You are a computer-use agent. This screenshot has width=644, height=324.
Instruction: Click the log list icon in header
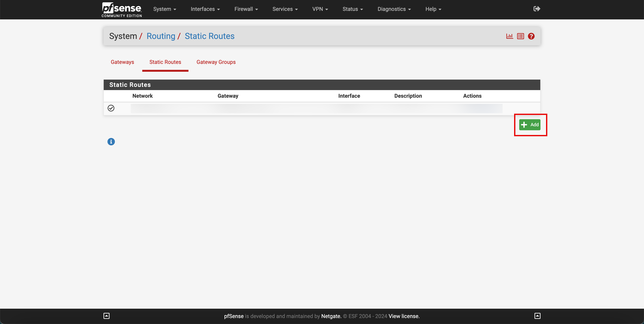coord(520,36)
